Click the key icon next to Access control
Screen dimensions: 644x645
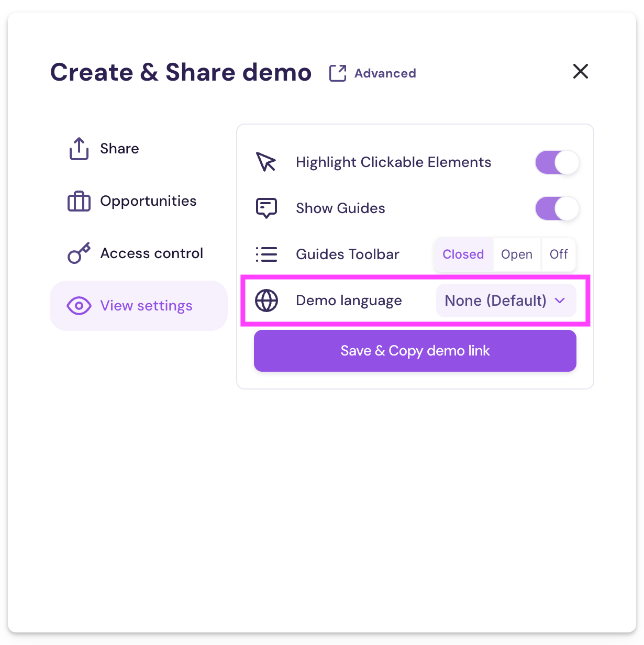(x=78, y=253)
